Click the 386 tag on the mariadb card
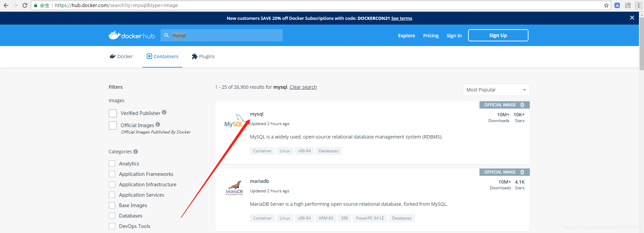The height and width of the screenshot is (233, 644). pos(344,218)
